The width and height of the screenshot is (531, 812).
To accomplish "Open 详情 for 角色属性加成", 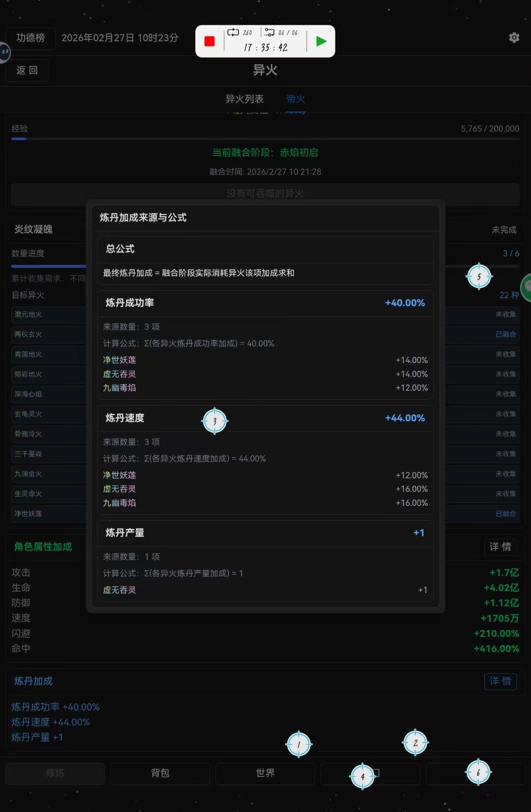I will [501, 547].
